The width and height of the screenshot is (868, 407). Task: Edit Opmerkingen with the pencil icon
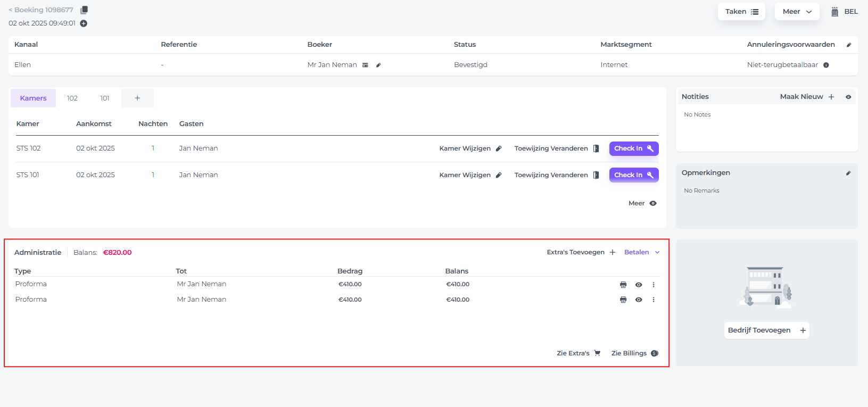(x=848, y=173)
